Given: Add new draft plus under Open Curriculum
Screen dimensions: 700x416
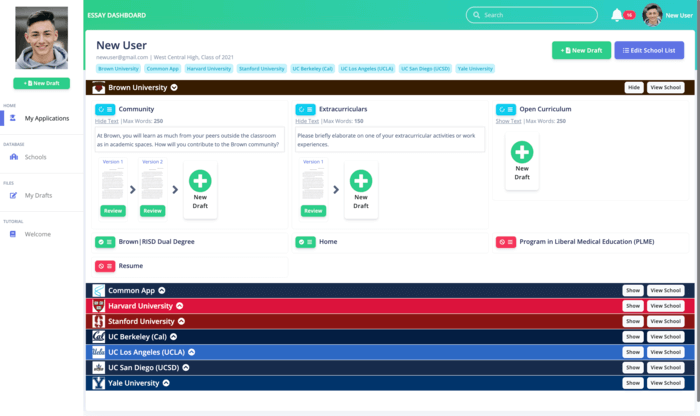Looking at the screenshot, I should (522, 152).
